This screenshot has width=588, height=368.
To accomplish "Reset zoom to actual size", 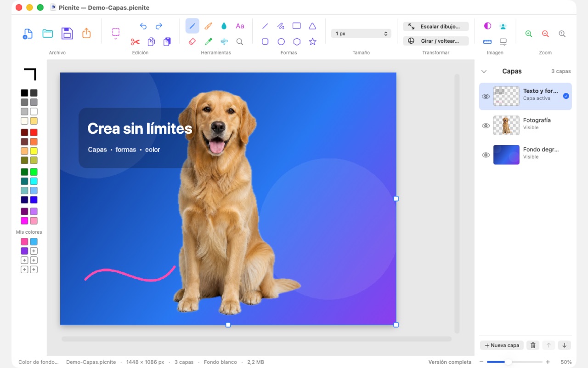I will click(562, 34).
